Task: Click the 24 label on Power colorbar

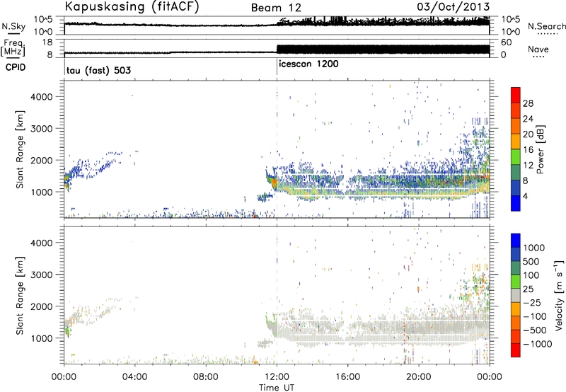Action: pos(528,119)
